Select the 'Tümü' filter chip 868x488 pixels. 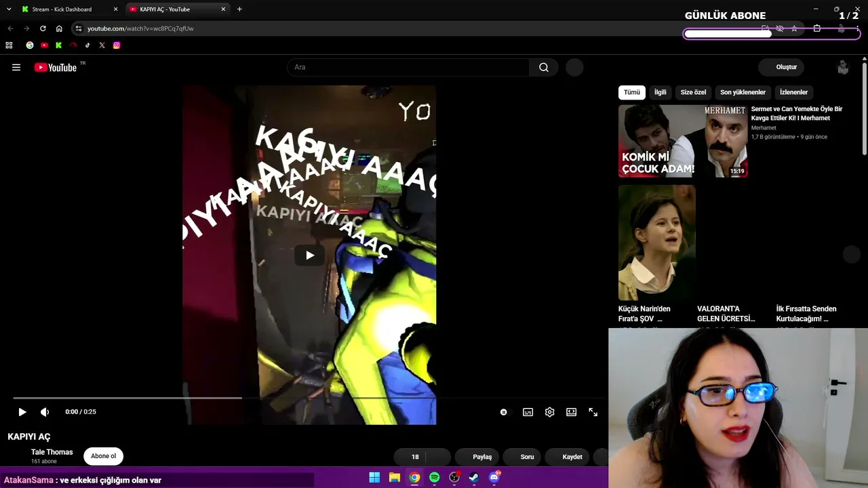coord(632,92)
